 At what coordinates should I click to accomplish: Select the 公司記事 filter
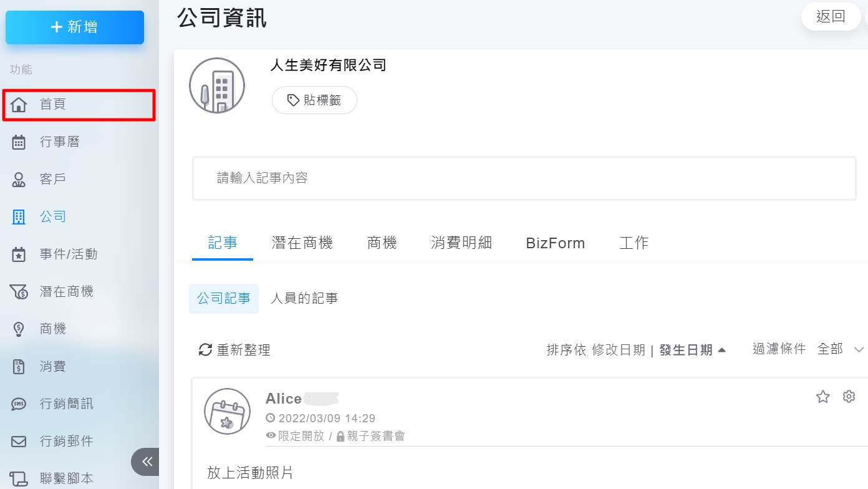click(224, 299)
